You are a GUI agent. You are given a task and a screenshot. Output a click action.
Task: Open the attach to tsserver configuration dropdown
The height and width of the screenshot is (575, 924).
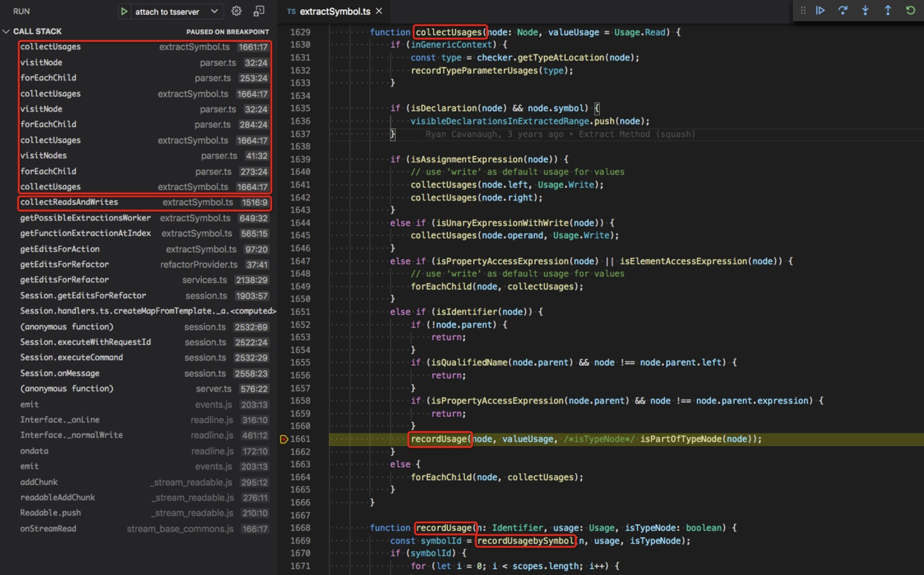[215, 11]
